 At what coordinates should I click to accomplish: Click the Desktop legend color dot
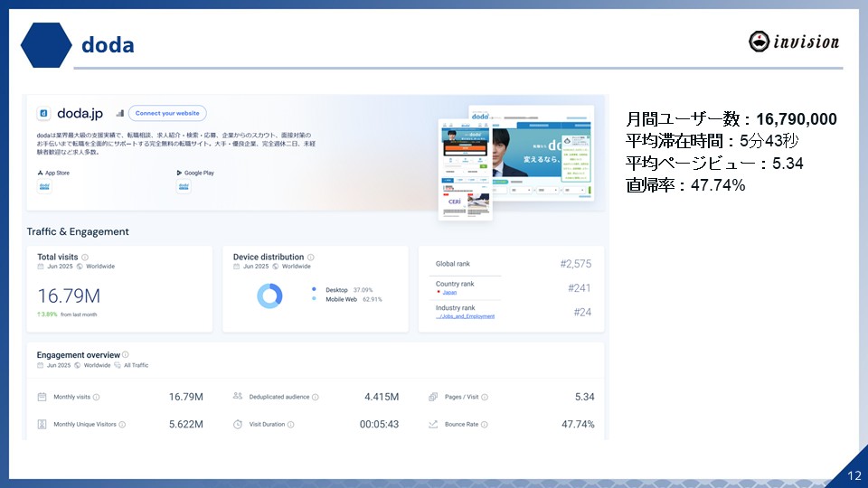(x=314, y=289)
